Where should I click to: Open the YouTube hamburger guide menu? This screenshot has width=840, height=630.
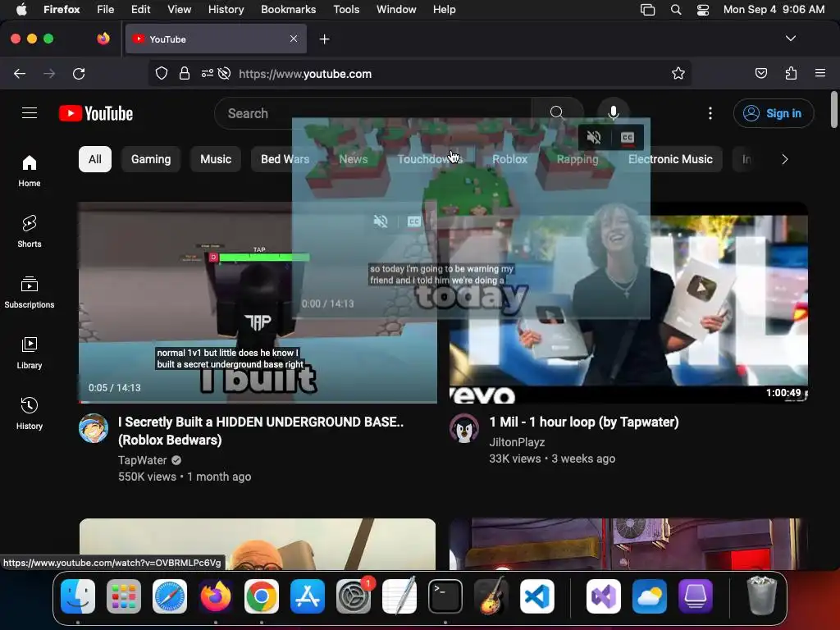30,113
